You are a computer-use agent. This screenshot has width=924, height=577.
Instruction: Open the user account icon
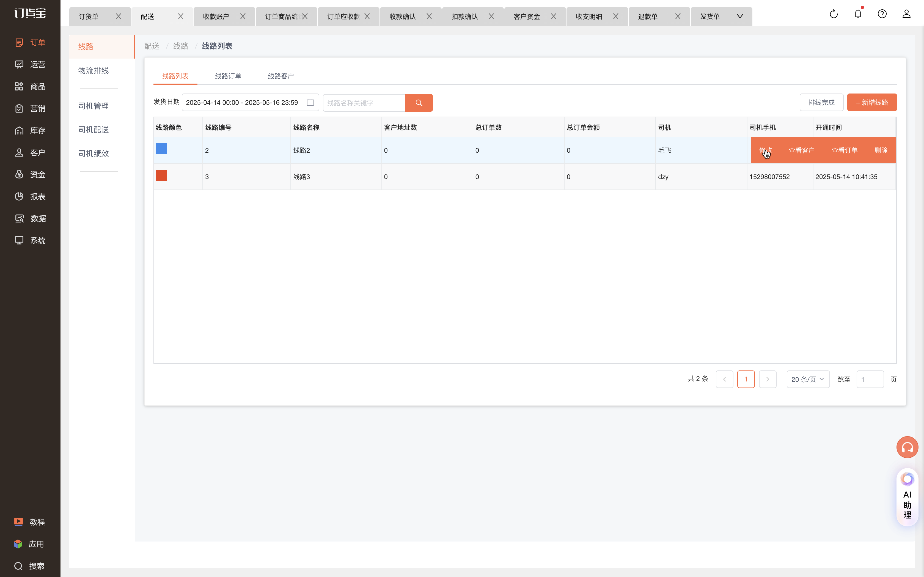[906, 14]
